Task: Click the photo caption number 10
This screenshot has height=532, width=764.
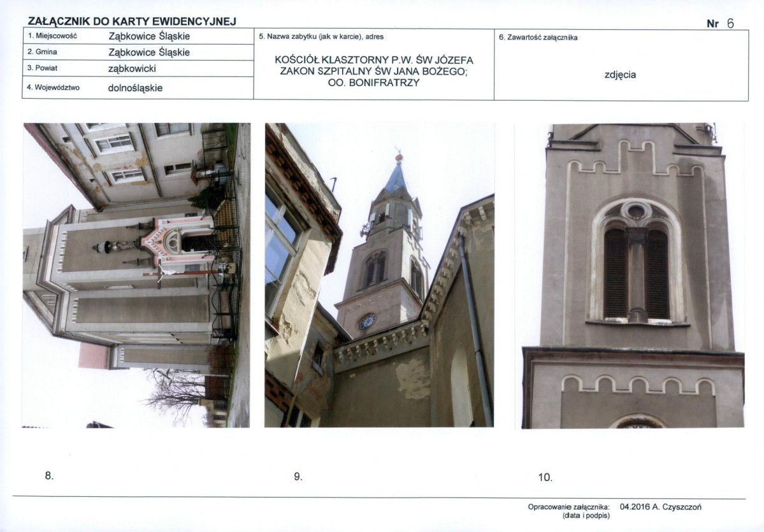Action: (x=545, y=477)
